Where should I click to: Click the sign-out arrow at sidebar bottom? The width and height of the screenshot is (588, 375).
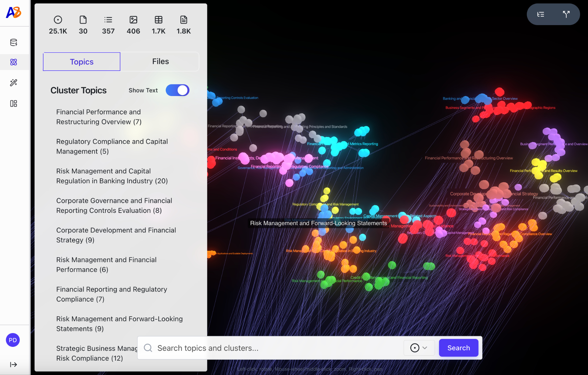pyautogui.click(x=13, y=364)
